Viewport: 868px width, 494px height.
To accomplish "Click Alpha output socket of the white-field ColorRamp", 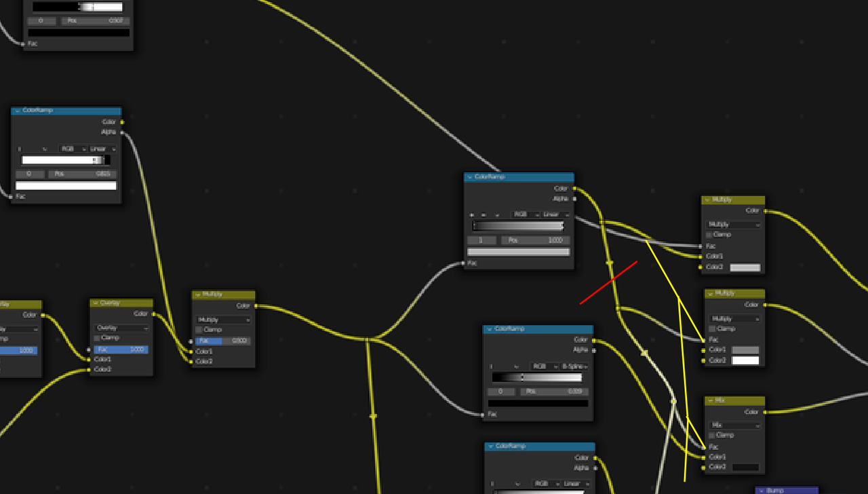I will point(122,132).
